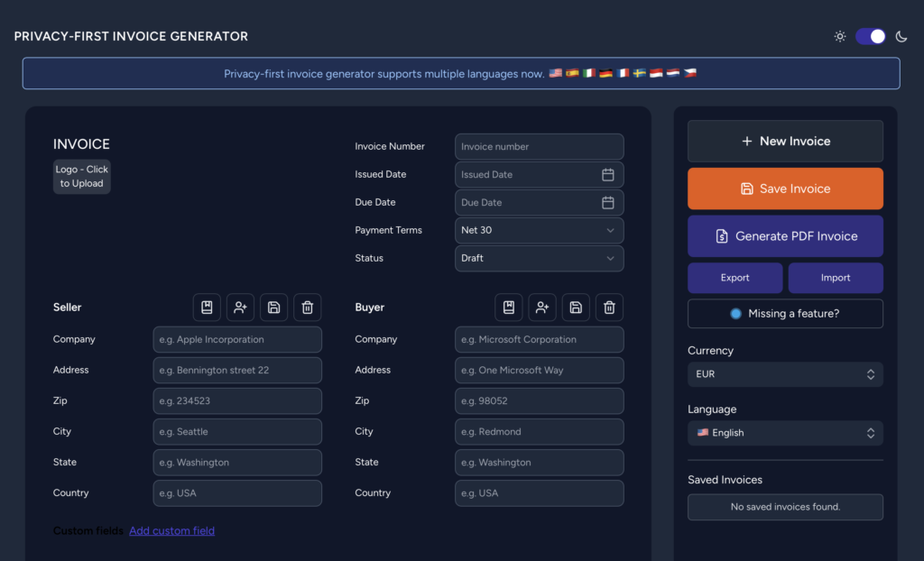The width and height of the screenshot is (924, 561).
Task: Click the sun light-mode icon
Action: [840, 36]
